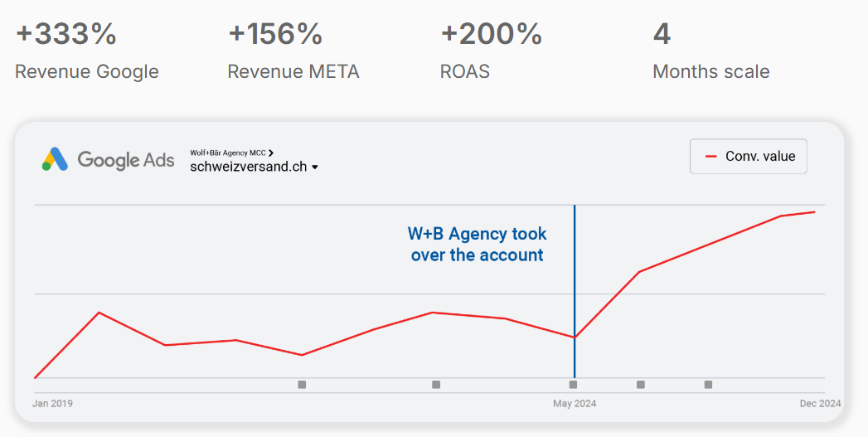Select the Wolf+Bär Agency MCC label
The image size is (868, 437).
tap(228, 153)
